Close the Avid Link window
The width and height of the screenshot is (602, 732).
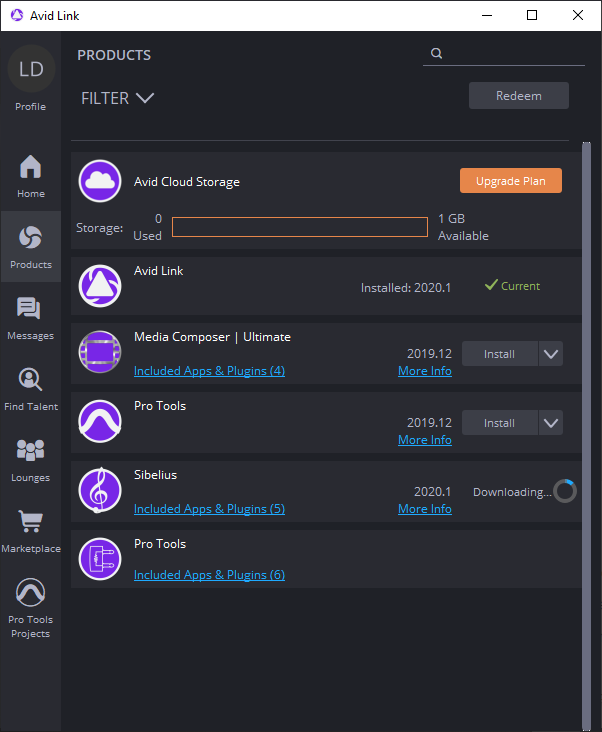(x=578, y=15)
